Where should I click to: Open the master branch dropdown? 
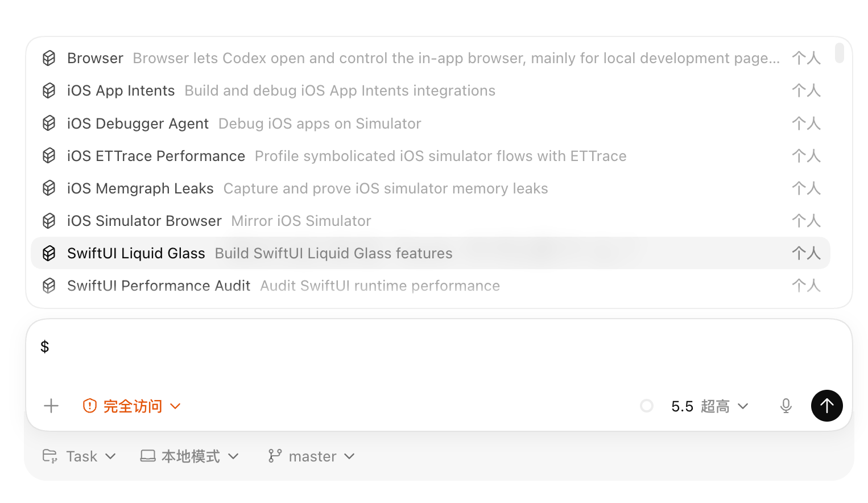click(x=312, y=456)
